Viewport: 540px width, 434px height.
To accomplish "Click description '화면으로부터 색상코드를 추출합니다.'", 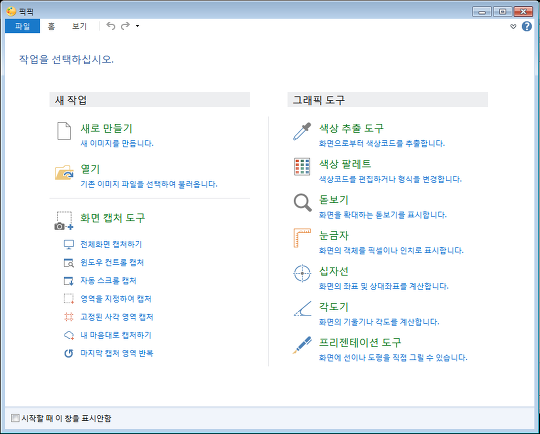I will [382, 143].
